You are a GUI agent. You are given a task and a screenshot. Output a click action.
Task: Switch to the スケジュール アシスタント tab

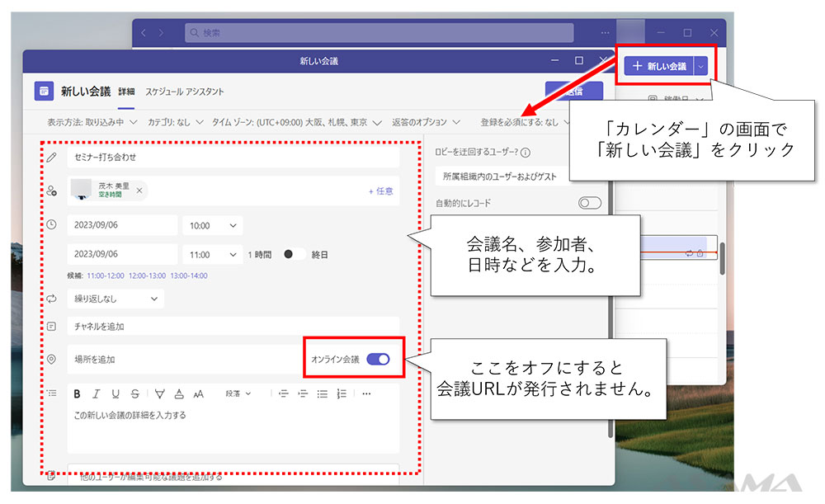tap(184, 92)
